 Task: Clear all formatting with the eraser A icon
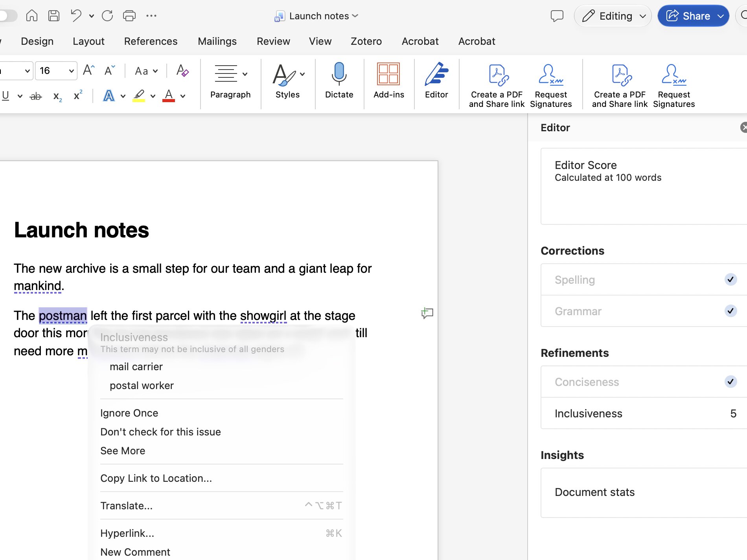(182, 70)
